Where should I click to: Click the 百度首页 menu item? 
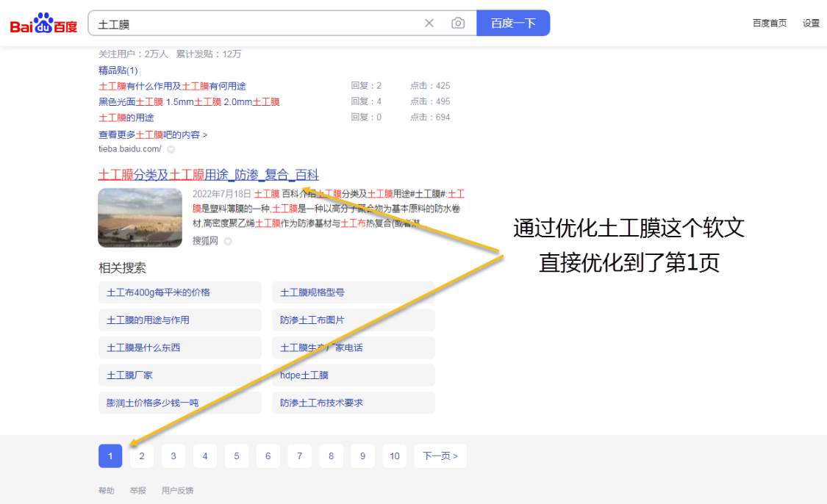[x=769, y=23]
